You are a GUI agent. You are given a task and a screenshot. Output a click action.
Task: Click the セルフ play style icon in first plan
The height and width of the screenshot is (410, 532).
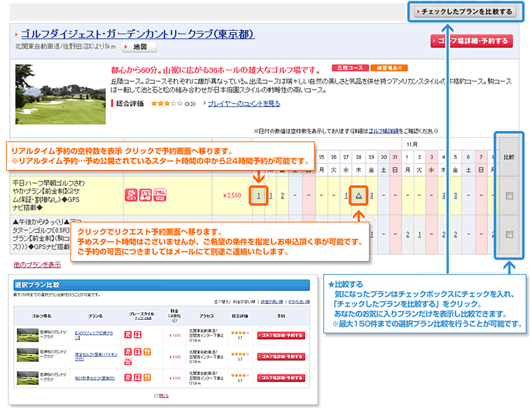pyautogui.click(x=131, y=195)
